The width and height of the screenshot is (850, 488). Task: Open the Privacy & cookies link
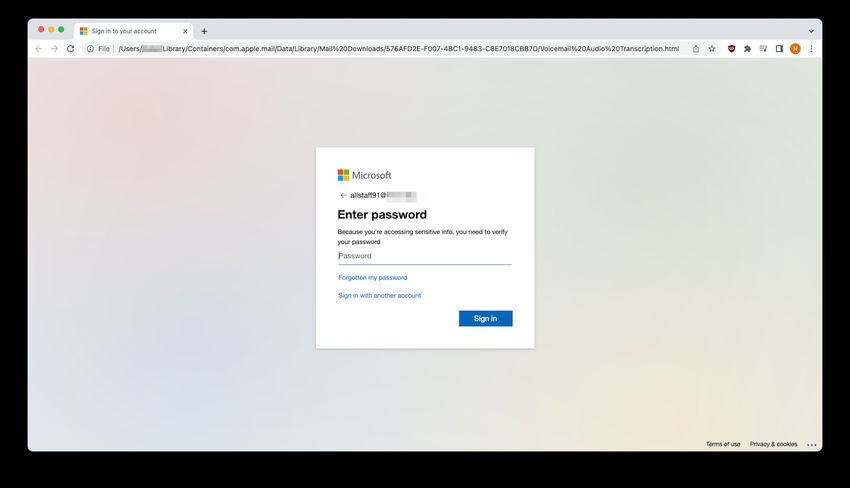coord(773,444)
